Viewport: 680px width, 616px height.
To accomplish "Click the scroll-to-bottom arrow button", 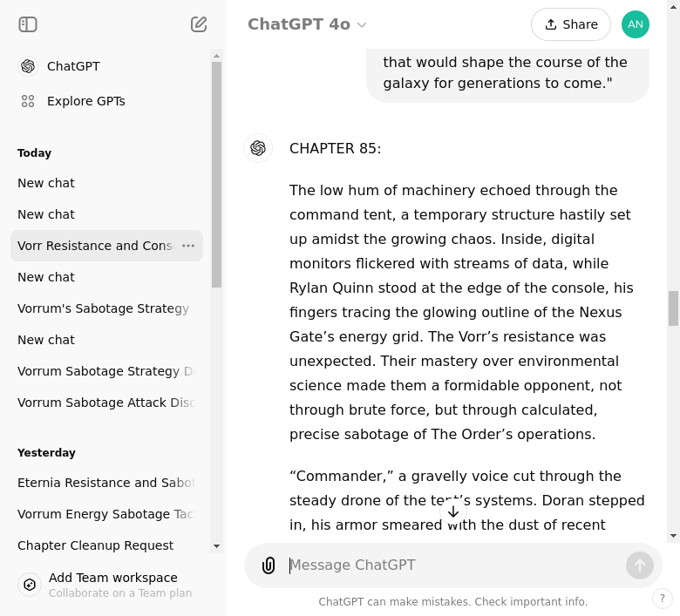I will (453, 511).
